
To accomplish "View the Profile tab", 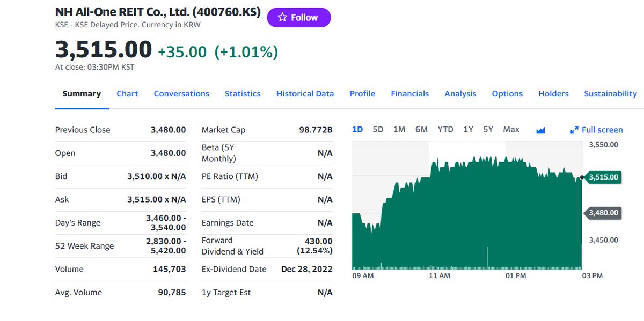I will 362,94.
